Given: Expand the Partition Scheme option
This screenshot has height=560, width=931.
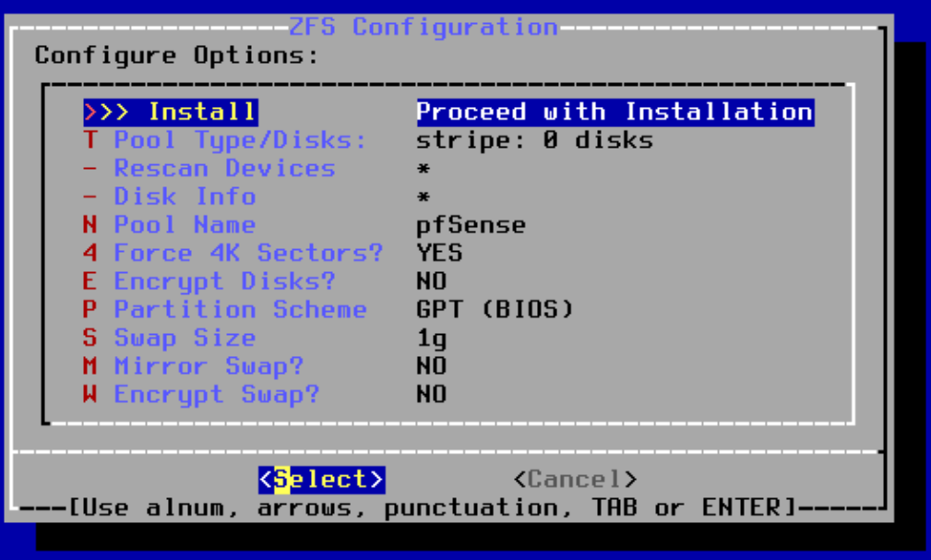Looking at the screenshot, I should [x=240, y=310].
